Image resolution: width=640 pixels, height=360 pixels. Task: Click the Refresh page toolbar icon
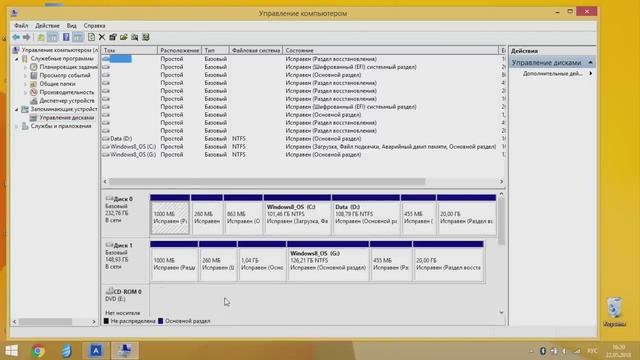click(91, 38)
